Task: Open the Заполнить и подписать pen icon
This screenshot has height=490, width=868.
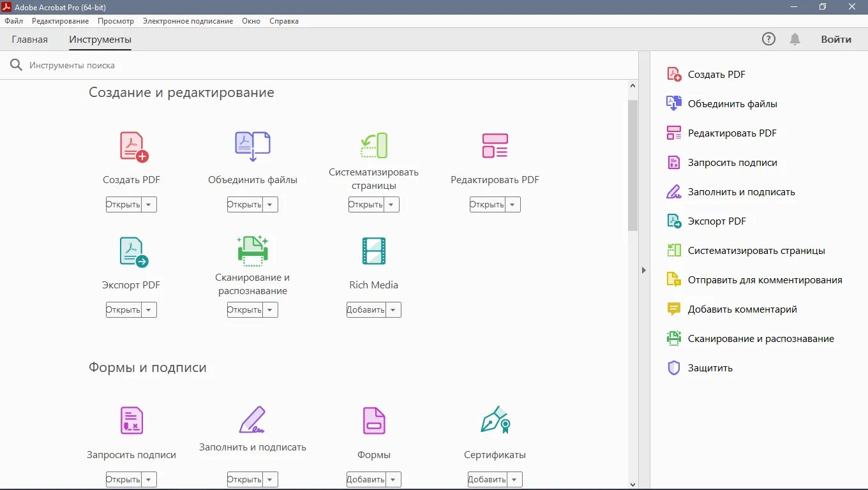Action: click(x=252, y=420)
